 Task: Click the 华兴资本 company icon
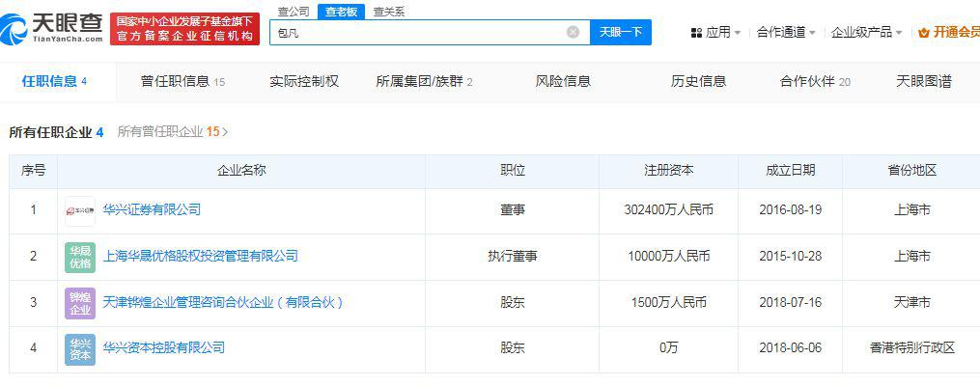pos(80,349)
